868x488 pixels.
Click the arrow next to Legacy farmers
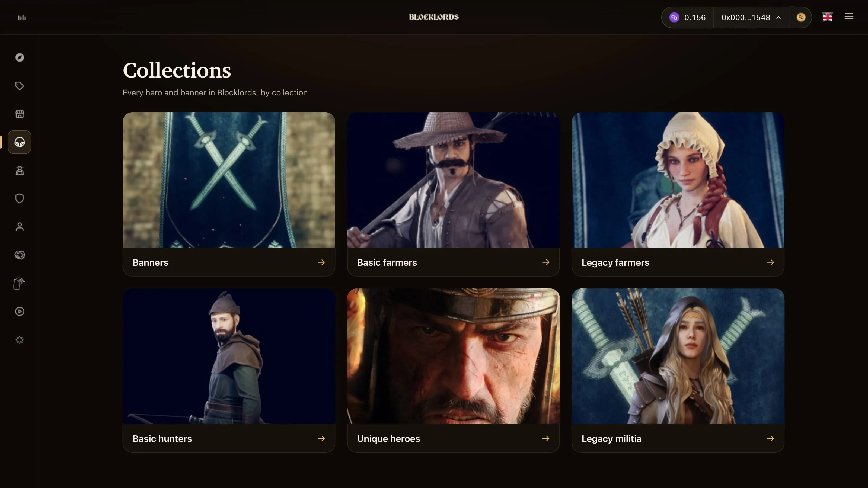770,262
